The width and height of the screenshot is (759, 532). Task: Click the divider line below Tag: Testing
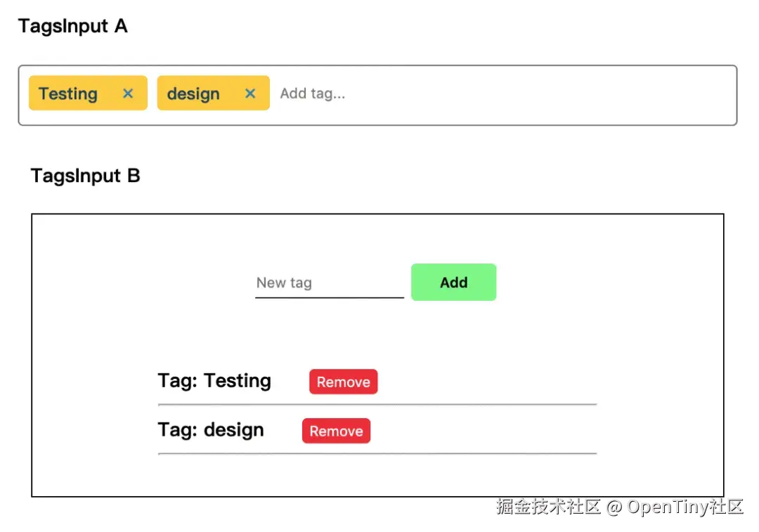(x=377, y=405)
